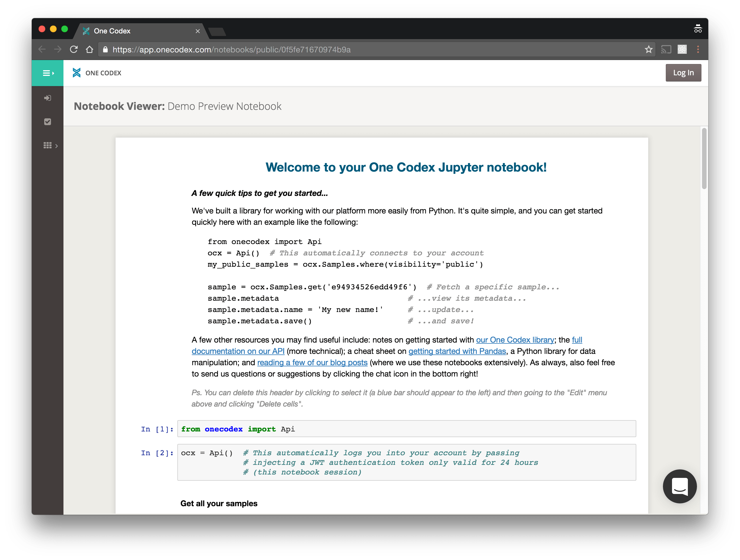Open 'reading a few of our blog posts' link
Image resolution: width=740 pixels, height=560 pixels.
312,362
